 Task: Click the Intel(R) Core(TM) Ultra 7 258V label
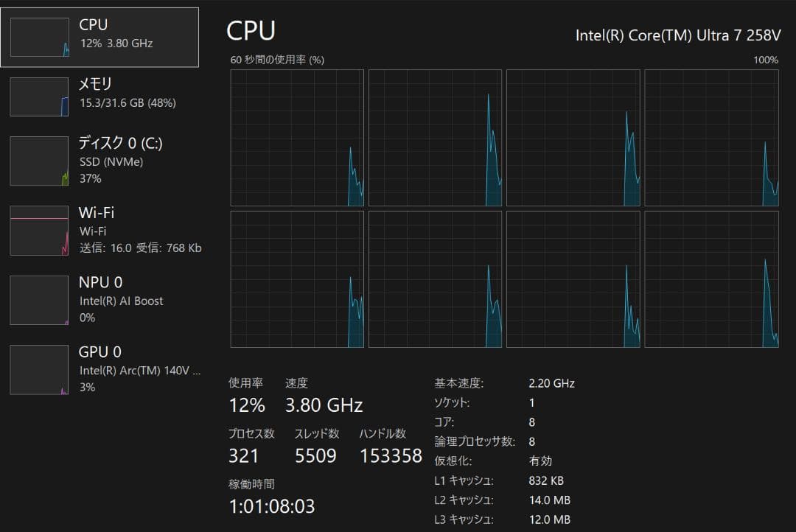point(678,36)
